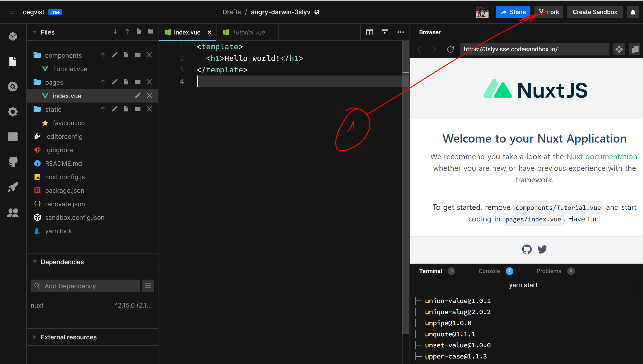Viewport: 643px width, 364px height.
Task: Open the Search magnifier icon in sidebar
Action: point(13,87)
